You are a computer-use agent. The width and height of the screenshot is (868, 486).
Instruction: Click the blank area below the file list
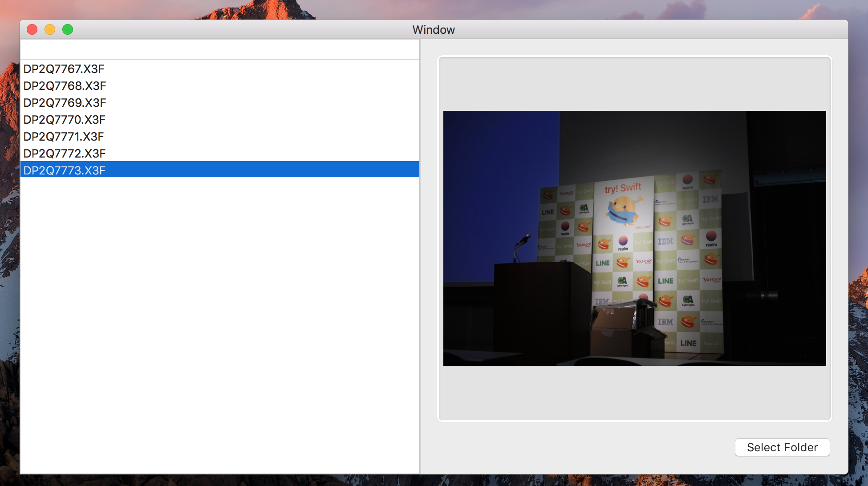(219, 325)
